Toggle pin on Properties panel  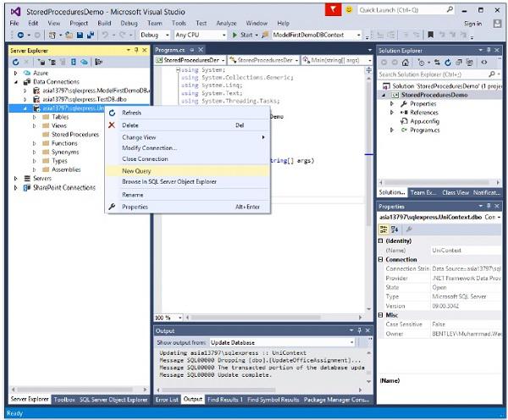point(489,206)
